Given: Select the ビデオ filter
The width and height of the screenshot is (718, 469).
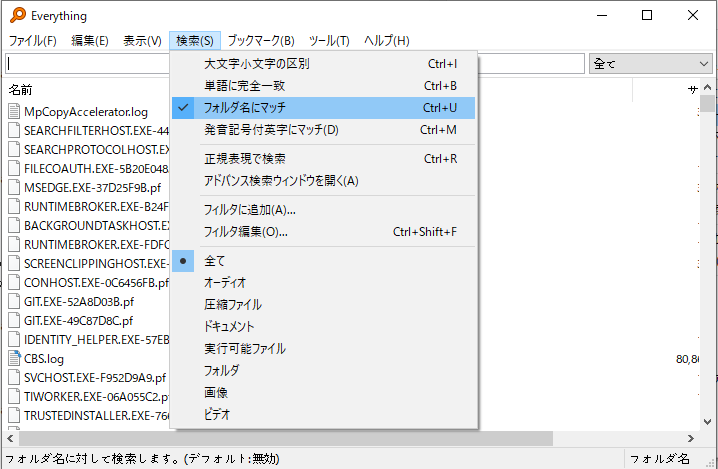Looking at the screenshot, I should [323, 414].
